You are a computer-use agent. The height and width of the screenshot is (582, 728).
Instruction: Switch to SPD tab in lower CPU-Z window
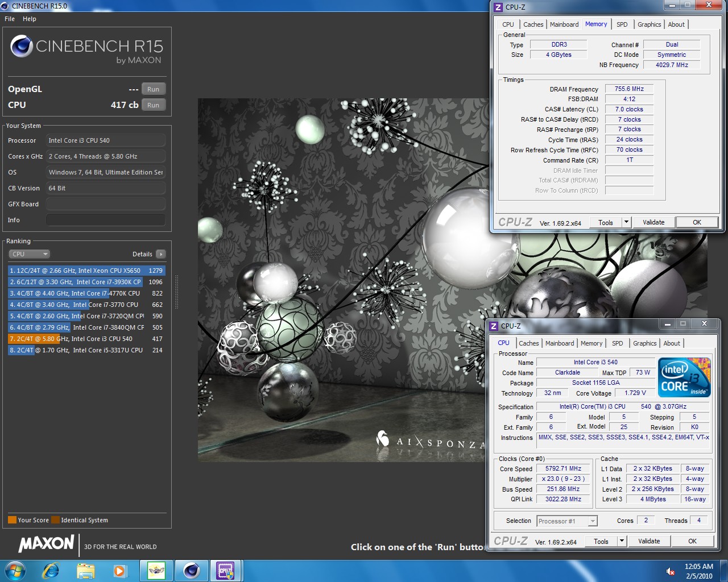pos(618,343)
